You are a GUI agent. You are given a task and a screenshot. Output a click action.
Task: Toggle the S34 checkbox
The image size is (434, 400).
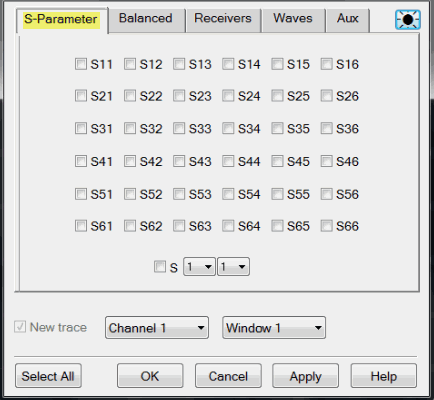[228, 128]
